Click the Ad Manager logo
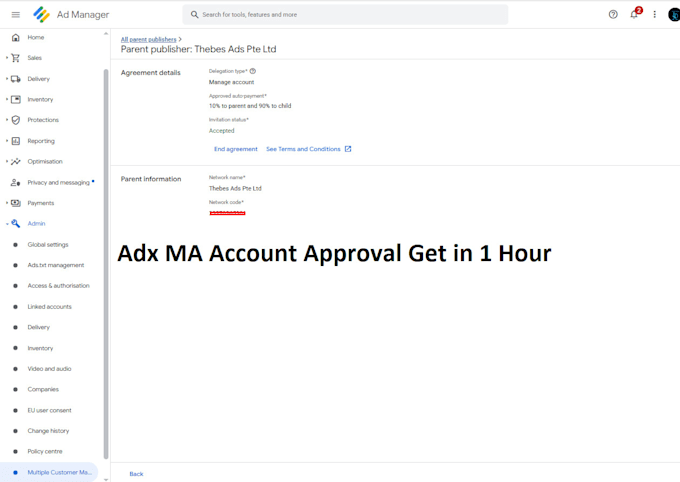 42,14
